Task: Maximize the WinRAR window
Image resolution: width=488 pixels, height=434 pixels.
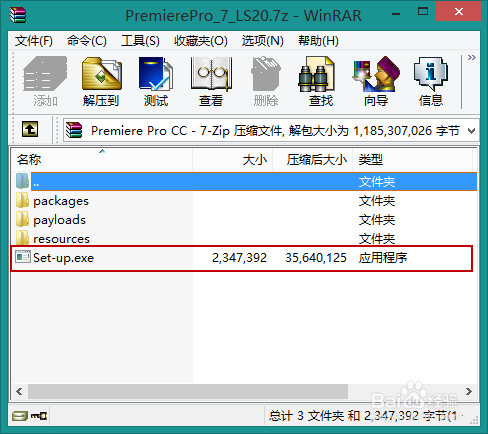Action: pos(423,12)
